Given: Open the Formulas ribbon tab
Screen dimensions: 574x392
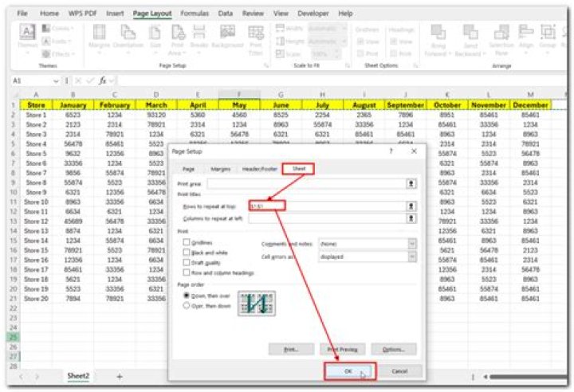Looking at the screenshot, I should (x=195, y=14).
